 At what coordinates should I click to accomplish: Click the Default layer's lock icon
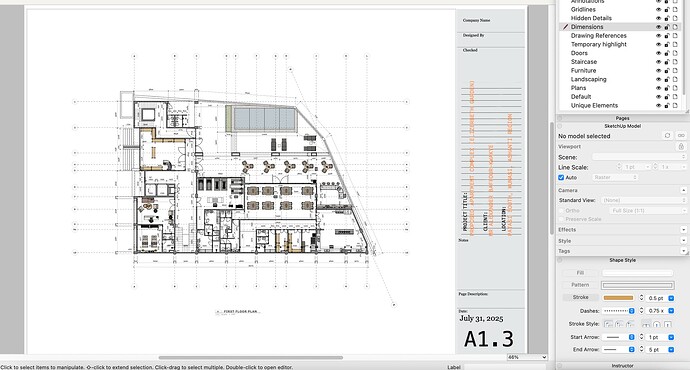pos(667,97)
